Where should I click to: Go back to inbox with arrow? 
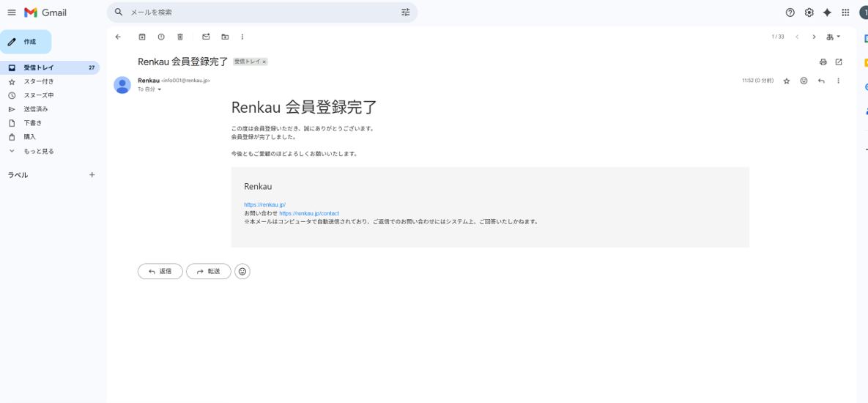pos(117,37)
